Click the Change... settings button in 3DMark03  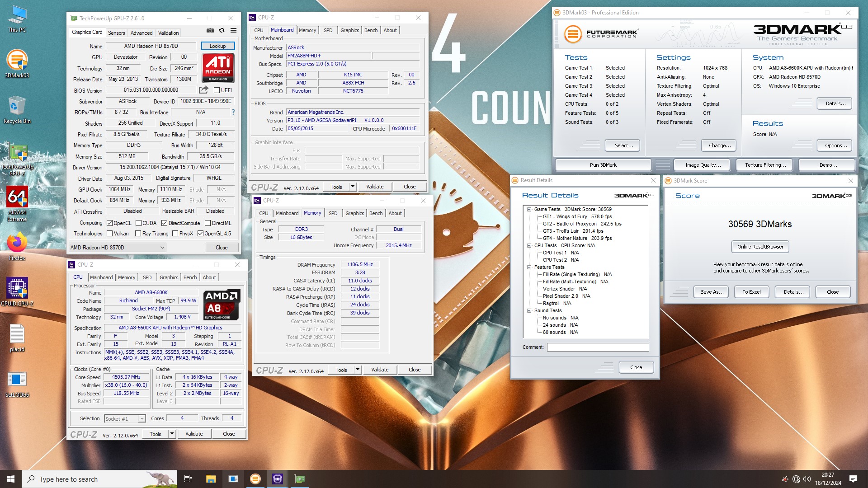click(x=720, y=145)
